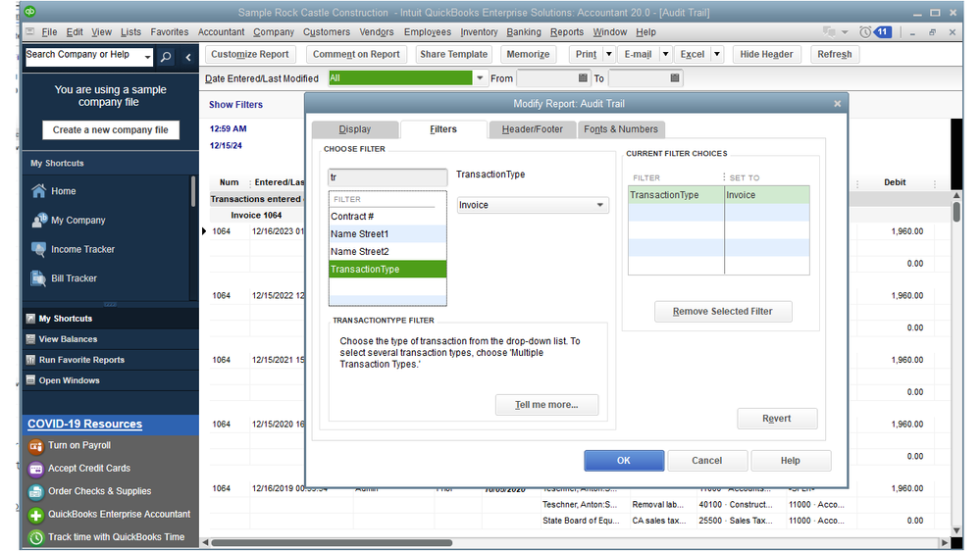Open the From date calendar icon
This screenshot has width=980, height=551.
[583, 78]
